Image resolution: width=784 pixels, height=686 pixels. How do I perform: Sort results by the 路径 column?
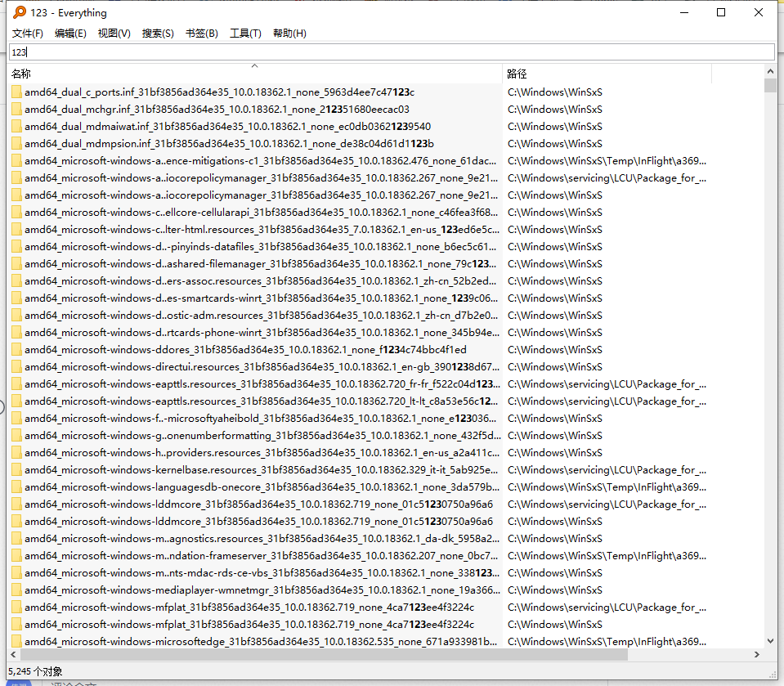[516, 74]
